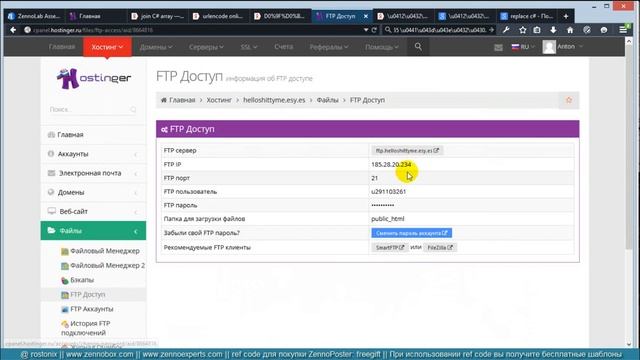The height and width of the screenshot is (360, 640).
Task: Open the developer tools wrench icon
Action: (x=506, y=30)
